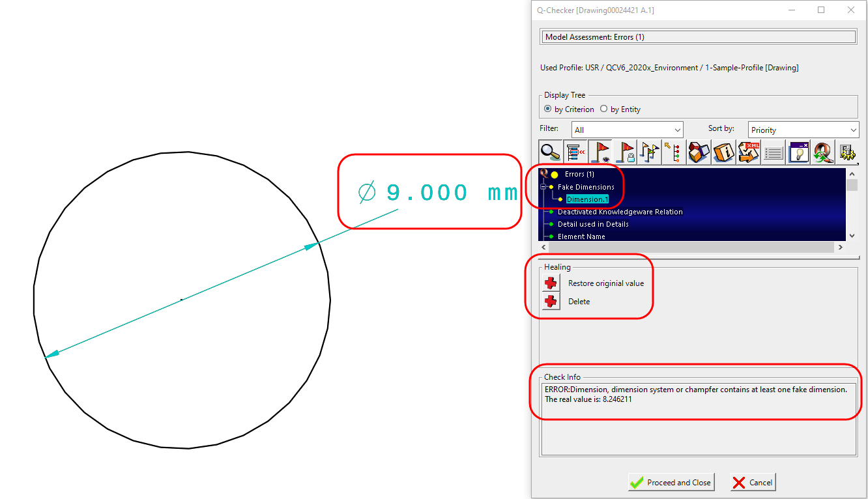Viewport: 868px width, 499px height.
Task: Select Deactivated Knowledgeware Relation tree entry
Action: coord(620,212)
